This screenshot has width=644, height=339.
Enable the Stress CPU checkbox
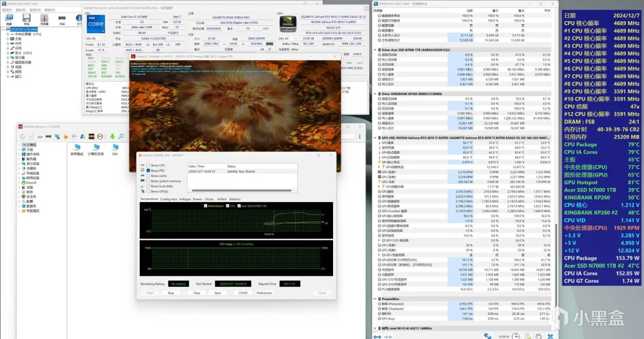pos(148,165)
